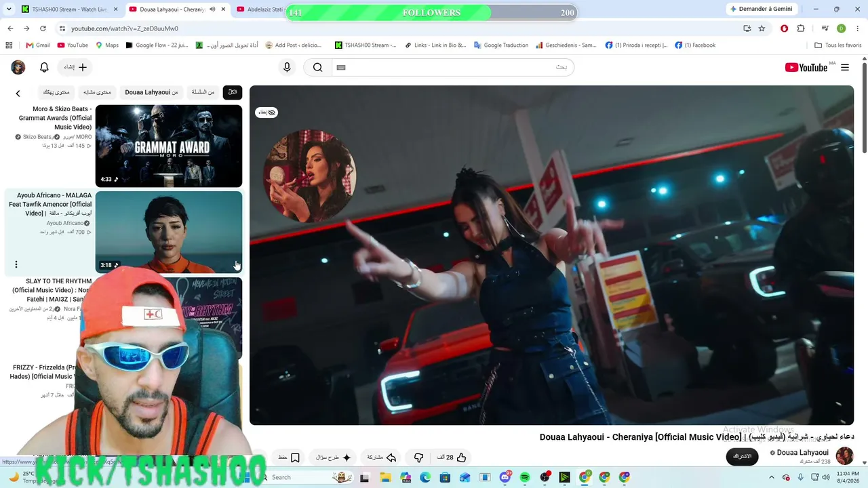Screen dimensions: 868x488
Task: Open Microsoft Store from the taskbar
Action: pyautogui.click(x=446, y=477)
